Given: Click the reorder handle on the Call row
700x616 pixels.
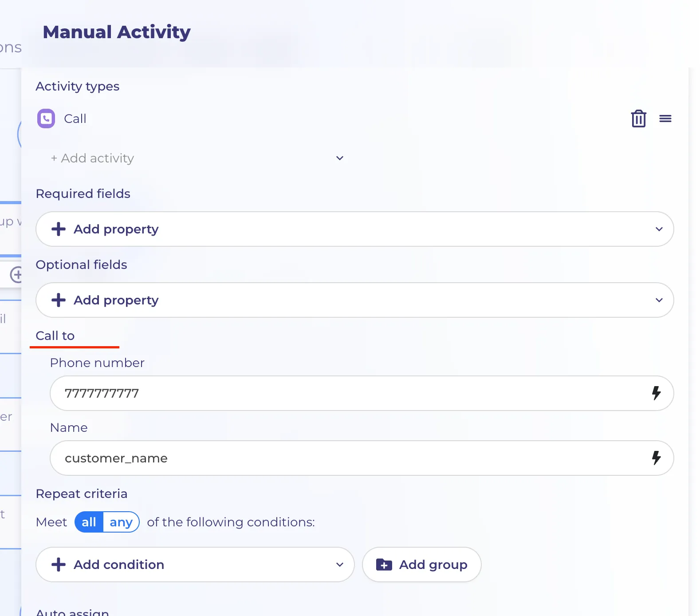Looking at the screenshot, I should (665, 118).
